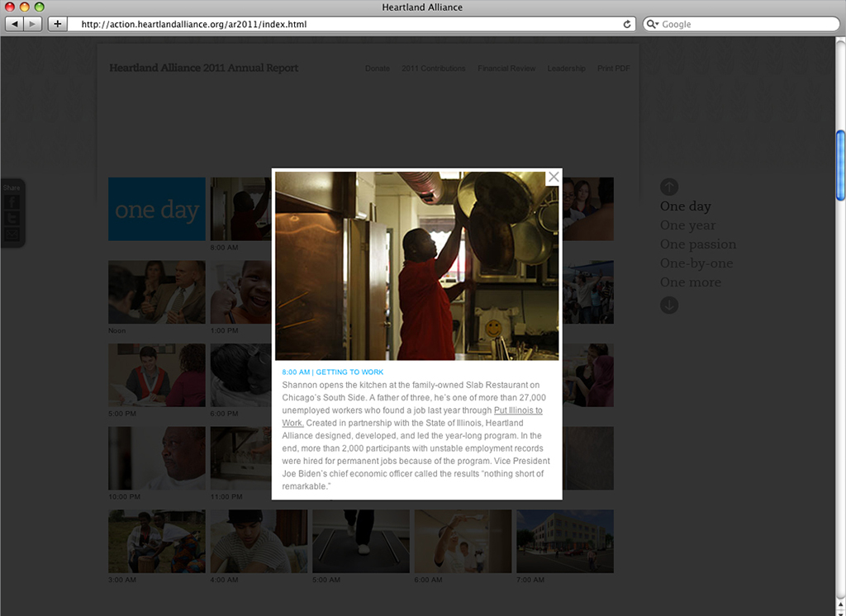The image size is (846, 616).
Task: Jump to One day section
Action: point(685,206)
